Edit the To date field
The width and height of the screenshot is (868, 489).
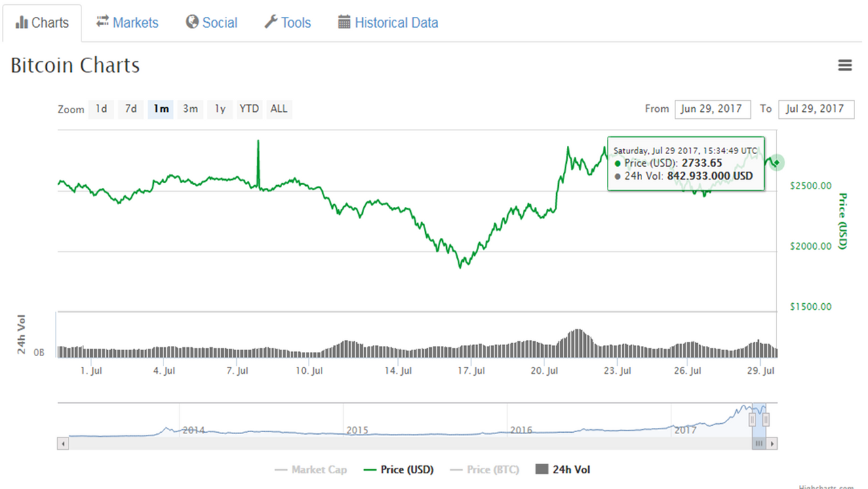[816, 109]
